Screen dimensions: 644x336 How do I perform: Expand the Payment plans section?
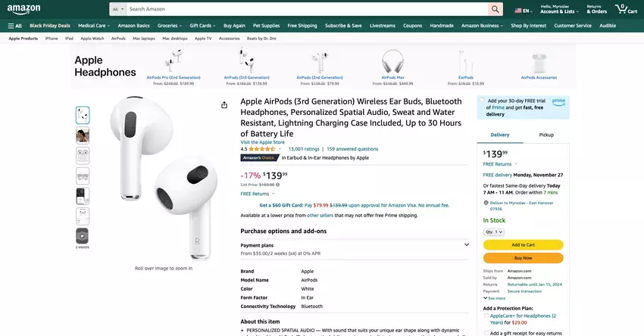point(466,244)
